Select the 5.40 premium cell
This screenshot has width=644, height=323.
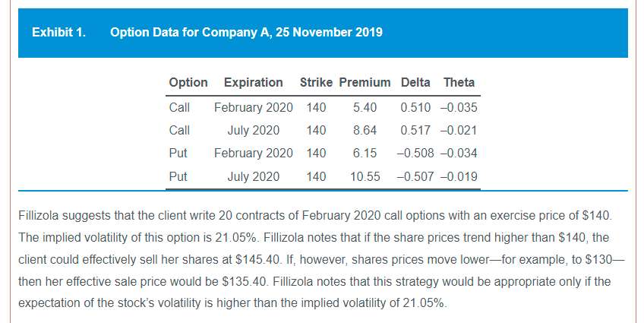(365, 107)
